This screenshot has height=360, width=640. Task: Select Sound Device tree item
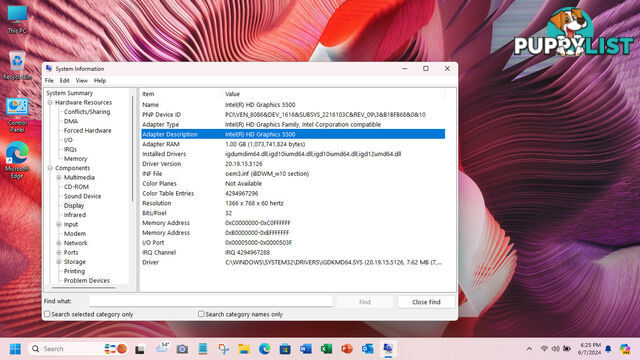click(82, 196)
